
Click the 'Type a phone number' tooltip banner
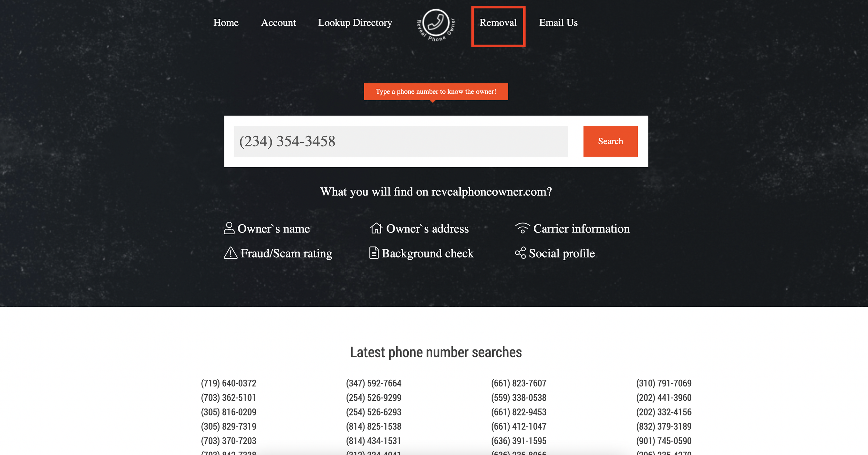(x=435, y=91)
